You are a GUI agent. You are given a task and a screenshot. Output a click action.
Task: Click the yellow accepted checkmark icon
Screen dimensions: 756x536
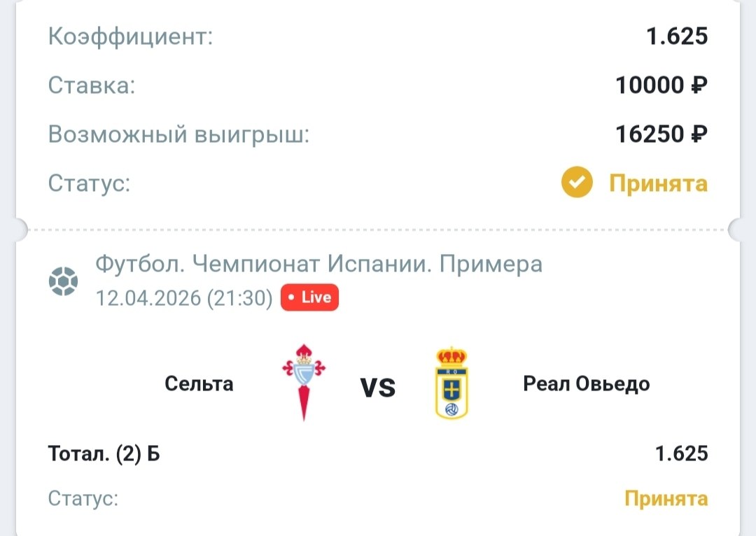(577, 183)
